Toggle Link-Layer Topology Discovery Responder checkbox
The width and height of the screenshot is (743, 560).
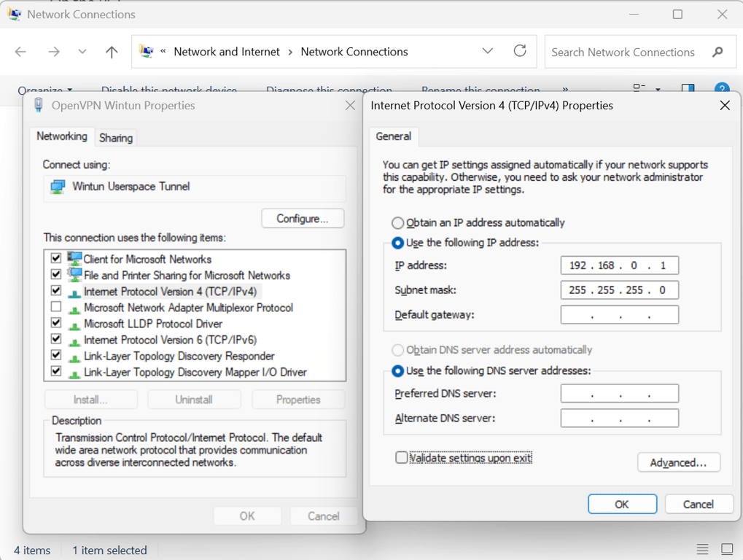(56, 355)
